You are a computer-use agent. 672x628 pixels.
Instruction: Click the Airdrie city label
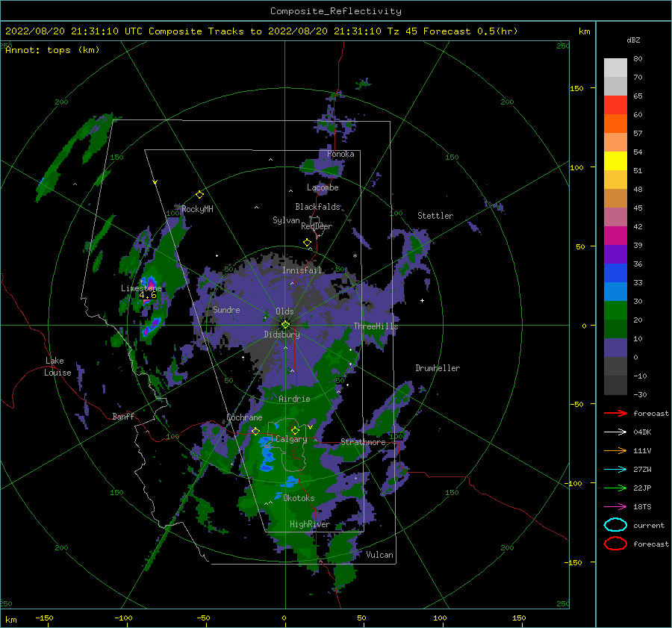[x=294, y=399]
